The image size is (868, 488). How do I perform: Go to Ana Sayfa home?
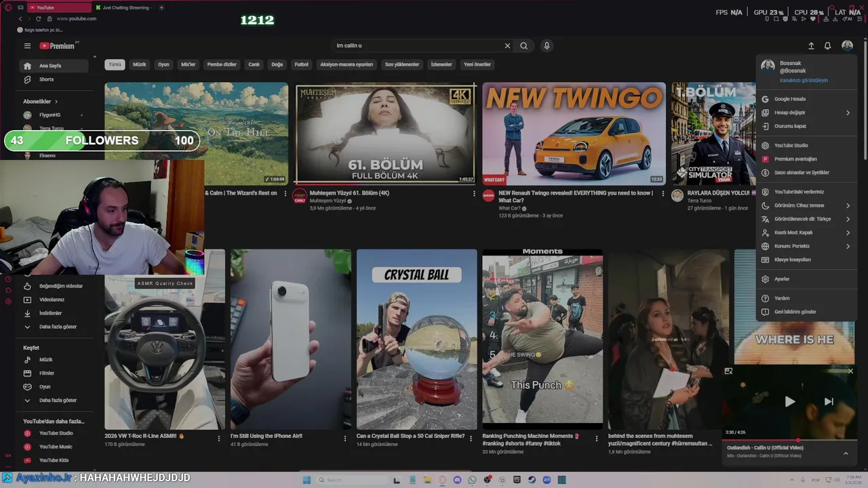[x=54, y=66]
